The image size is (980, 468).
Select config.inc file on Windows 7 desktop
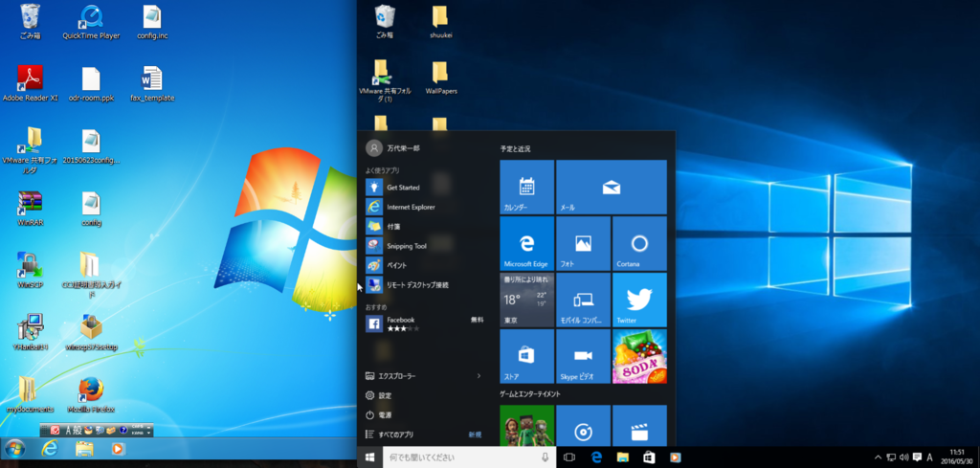(x=152, y=21)
